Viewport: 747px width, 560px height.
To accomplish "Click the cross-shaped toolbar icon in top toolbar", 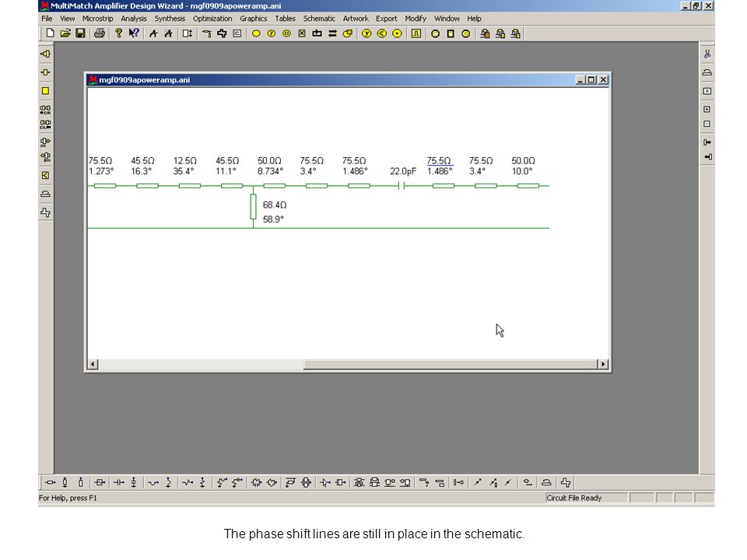I will click(x=222, y=33).
